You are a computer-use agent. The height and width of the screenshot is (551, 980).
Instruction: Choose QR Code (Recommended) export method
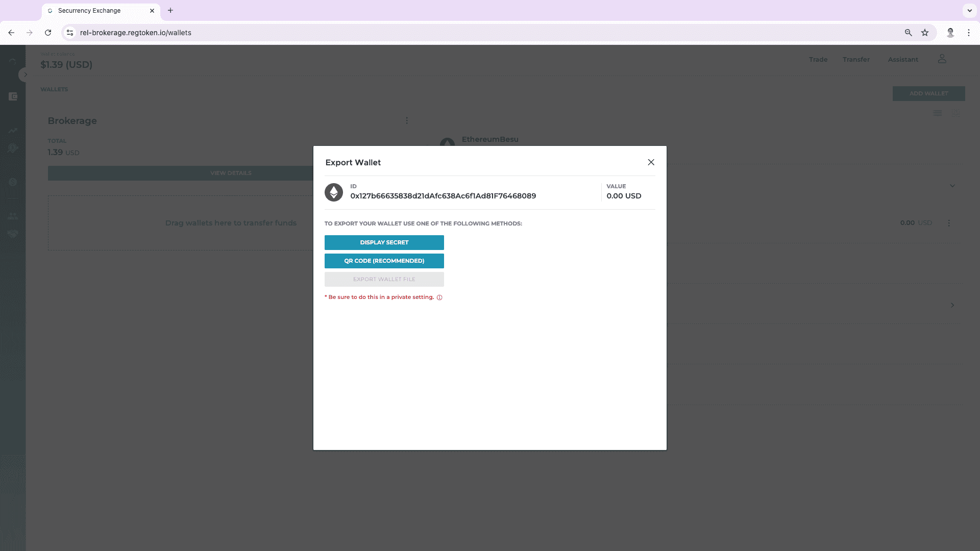pos(384,261)
